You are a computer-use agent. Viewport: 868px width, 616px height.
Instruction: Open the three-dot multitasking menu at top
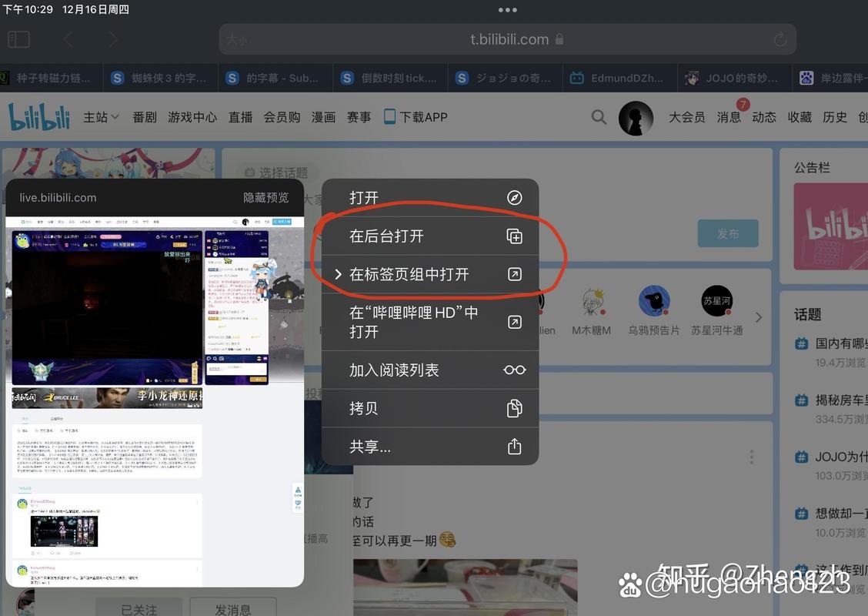click(508, 10)
